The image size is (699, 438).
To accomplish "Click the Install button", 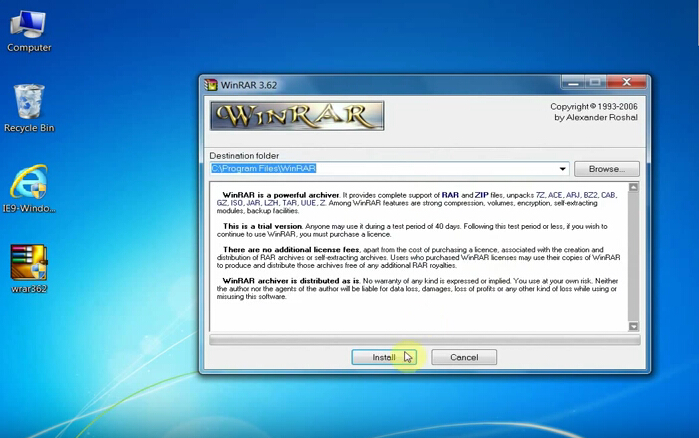I will click(x=384, y=357).
